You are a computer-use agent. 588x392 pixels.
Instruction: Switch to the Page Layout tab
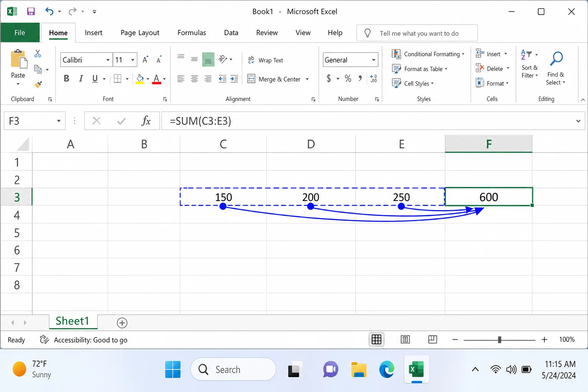point(140,33)
